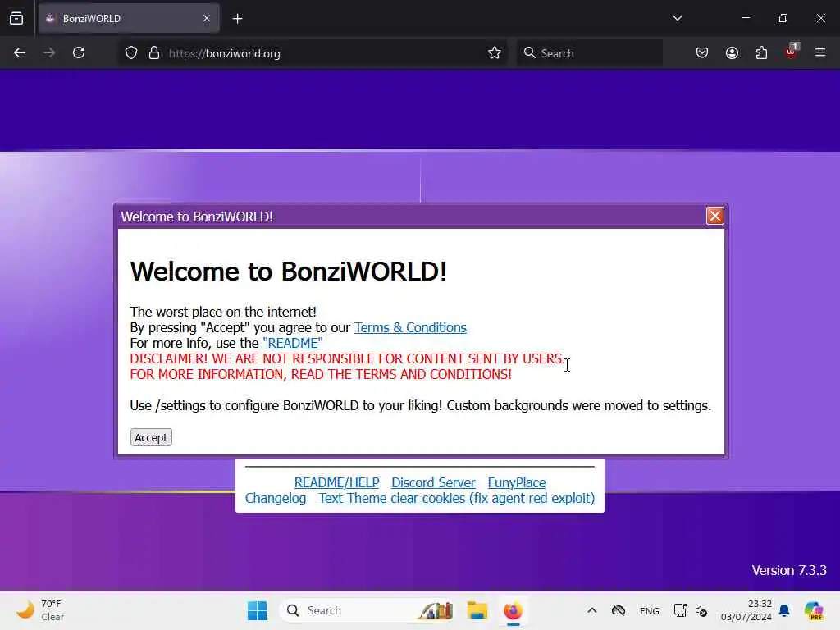
Task: Click the OneDrive cloud tray icon
Action: tap(619, 610)
